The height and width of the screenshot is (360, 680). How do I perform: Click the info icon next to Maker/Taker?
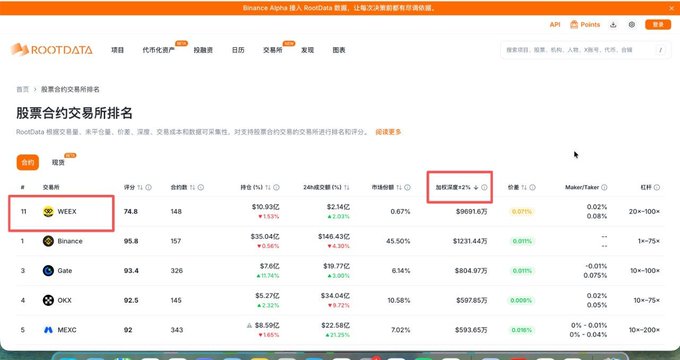pos(604,187)
